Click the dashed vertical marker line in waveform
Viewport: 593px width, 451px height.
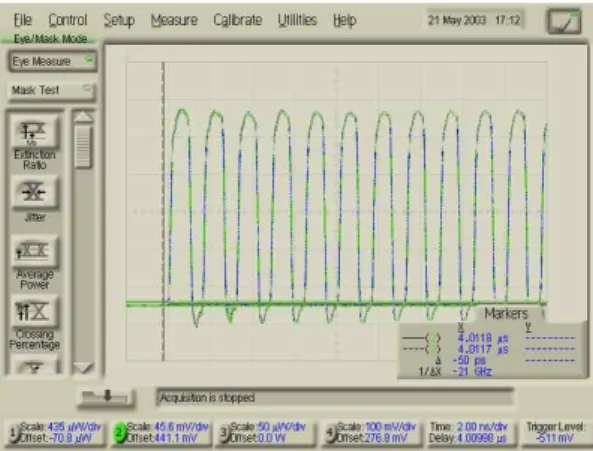point(163,211)
